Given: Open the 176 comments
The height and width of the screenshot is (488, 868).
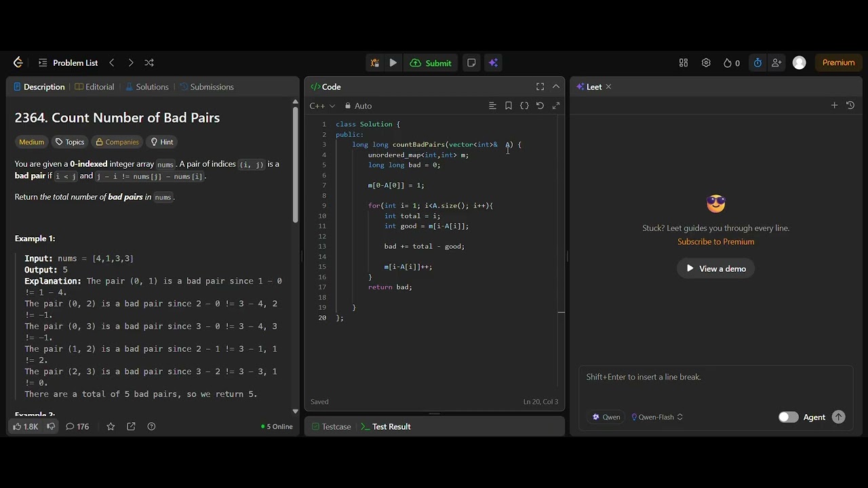Looking at the screenshot, I should click(x=77, y=426).
